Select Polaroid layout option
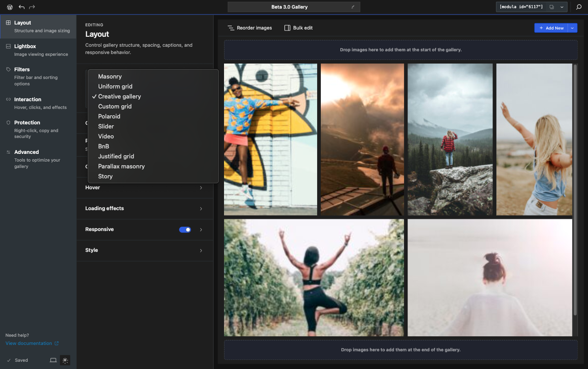 tap(153, 117)
